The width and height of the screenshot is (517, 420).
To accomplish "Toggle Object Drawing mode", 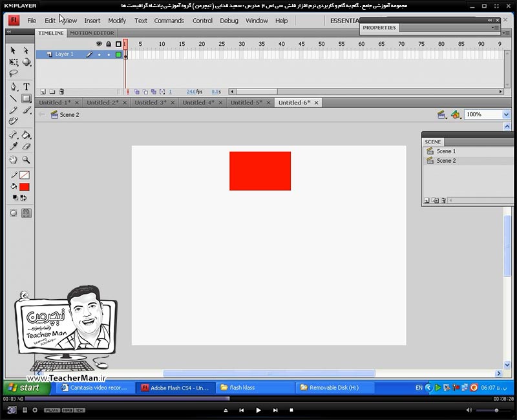I will tap(14, 213).
